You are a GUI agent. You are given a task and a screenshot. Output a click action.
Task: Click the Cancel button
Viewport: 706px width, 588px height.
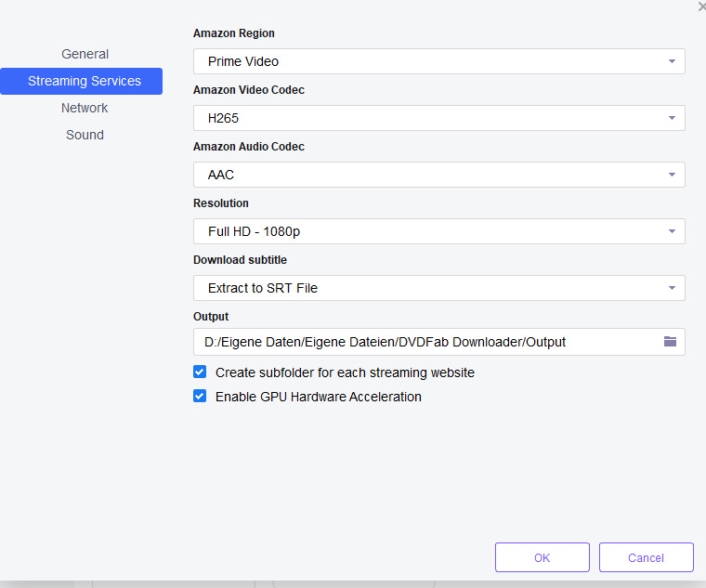click(x=646, y=557)
